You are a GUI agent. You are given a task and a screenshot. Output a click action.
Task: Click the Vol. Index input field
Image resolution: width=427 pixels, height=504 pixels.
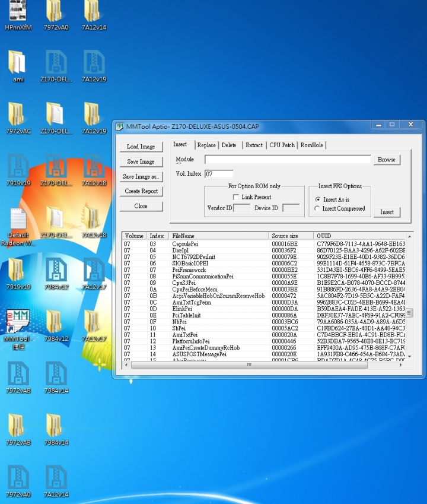click(219, 174)
